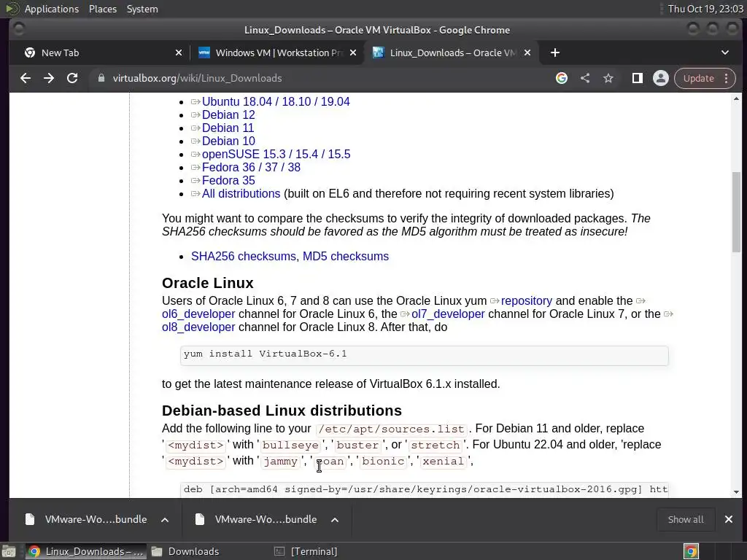
Task: Expand first VMware bundle download options
Action: (x=165, y=519)
